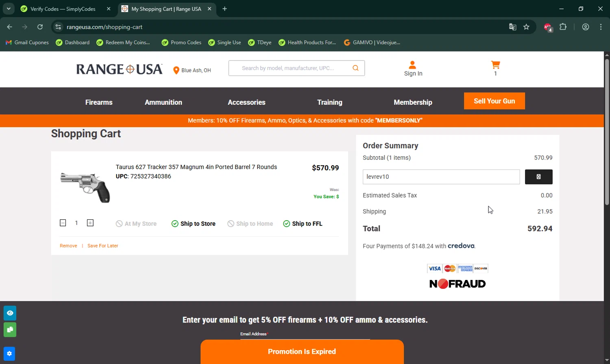
Task: Click the Sell Your Gun button
Action: pos(494,101)
